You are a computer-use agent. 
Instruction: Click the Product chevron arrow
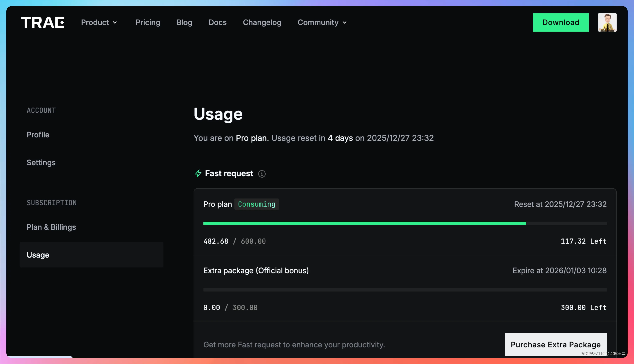[x=115, y=23]
